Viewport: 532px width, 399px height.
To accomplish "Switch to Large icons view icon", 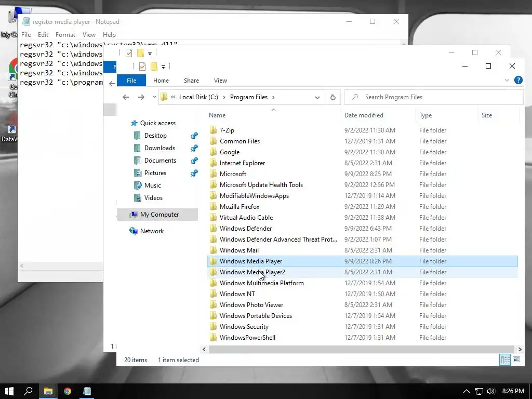I will tap(516, 360).
